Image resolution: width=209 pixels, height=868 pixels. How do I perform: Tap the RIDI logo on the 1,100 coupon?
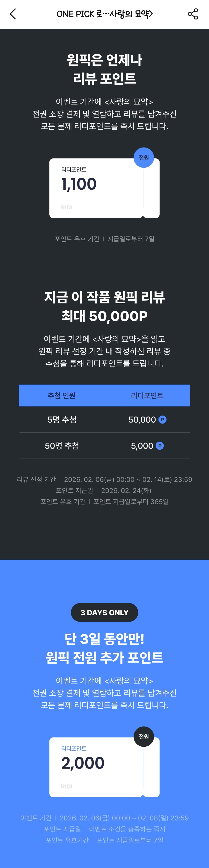click(x=67, y=208)
